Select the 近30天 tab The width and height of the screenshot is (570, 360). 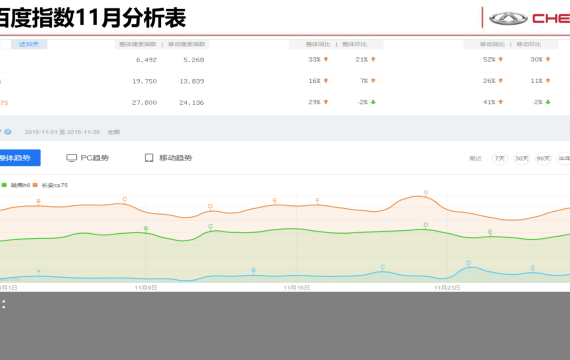pyautogui.click(x=29, y=44)
